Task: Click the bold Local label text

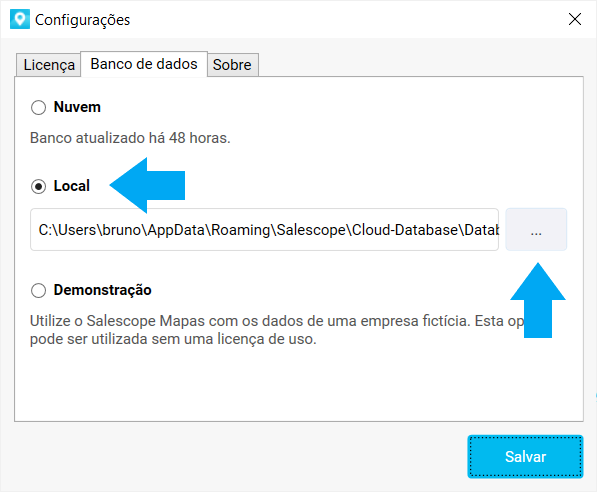Action: pyautogui.click(x=72, y=186)
